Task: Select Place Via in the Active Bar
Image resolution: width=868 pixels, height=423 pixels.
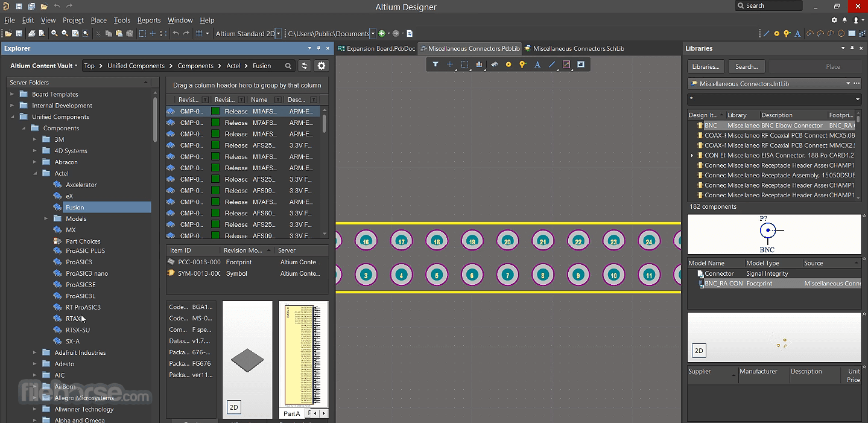Action: pos(523,65)
